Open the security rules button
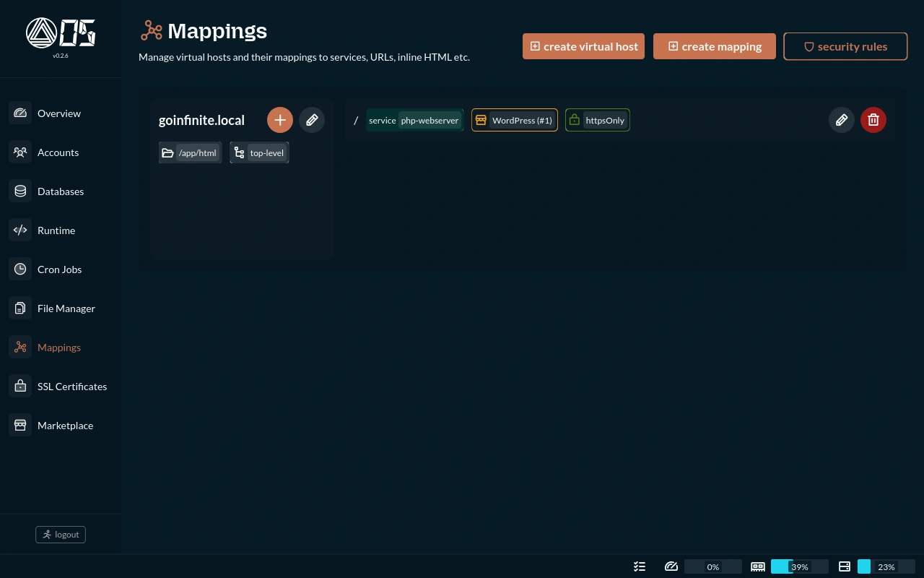This screenshot has height=578, width=924. pos(845,46)
